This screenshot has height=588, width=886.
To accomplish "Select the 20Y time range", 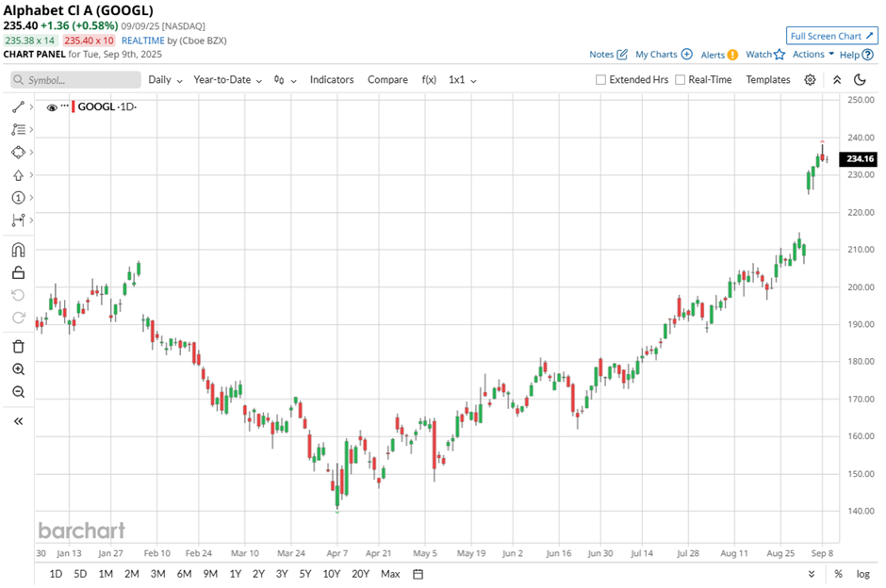I will [x=360, y=574].
